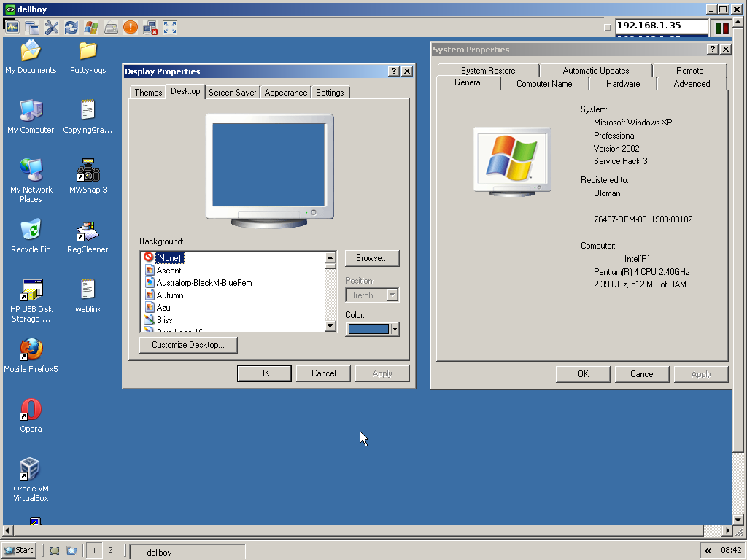Click OK in System Properties
The width and height of the screenshot is (747, 560).
coord(583,374)
